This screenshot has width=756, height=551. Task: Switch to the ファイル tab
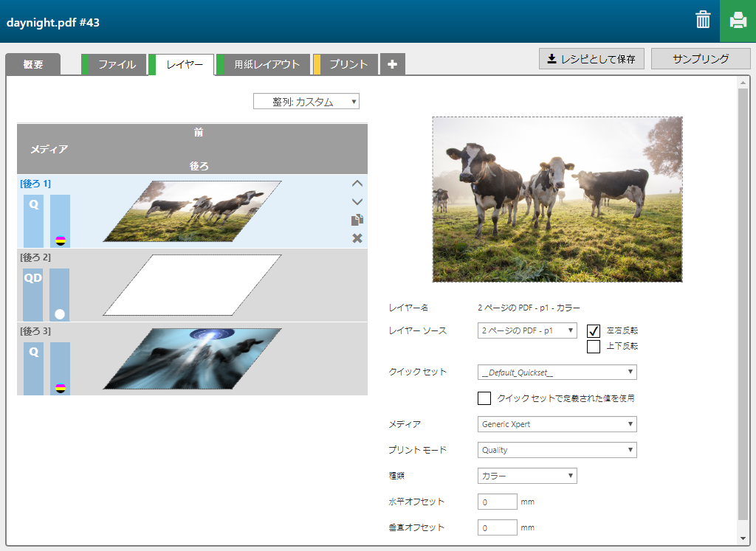coord(114,64)
